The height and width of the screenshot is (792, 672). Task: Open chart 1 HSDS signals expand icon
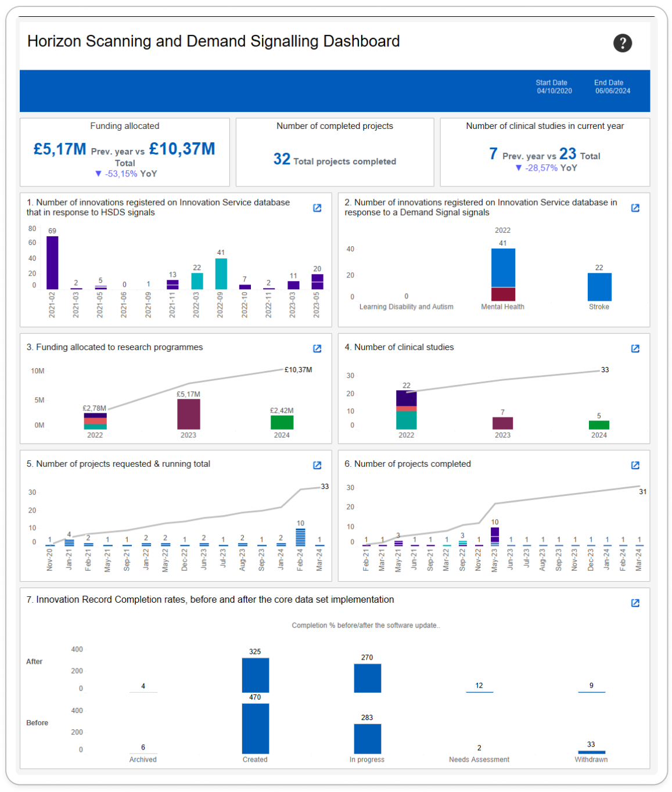tap(317, 208)
